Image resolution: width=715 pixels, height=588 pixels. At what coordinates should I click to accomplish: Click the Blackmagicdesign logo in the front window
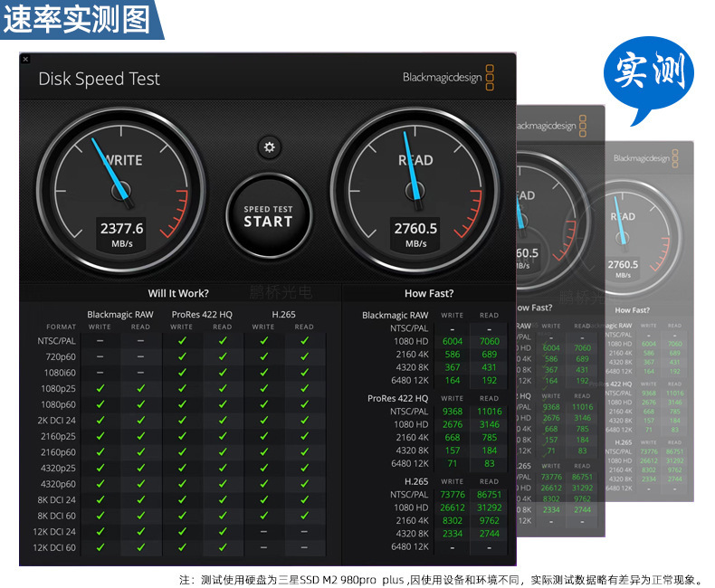click(448, 78)
